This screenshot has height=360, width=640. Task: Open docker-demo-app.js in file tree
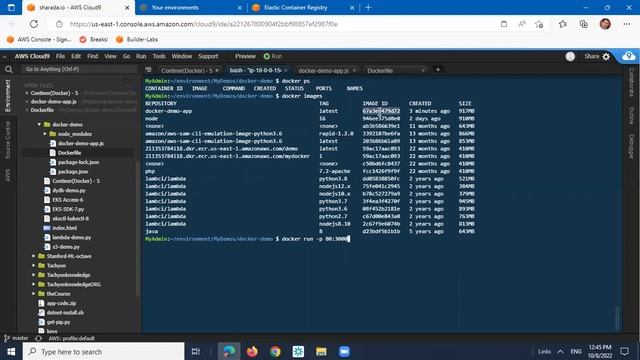[x=80, y=143]
